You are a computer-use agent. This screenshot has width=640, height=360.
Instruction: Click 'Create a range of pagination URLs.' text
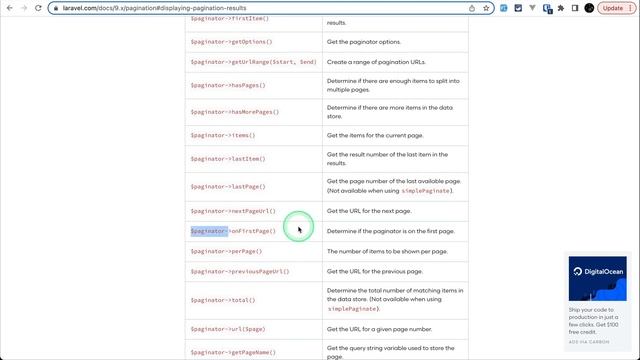(x=376, y=62)
